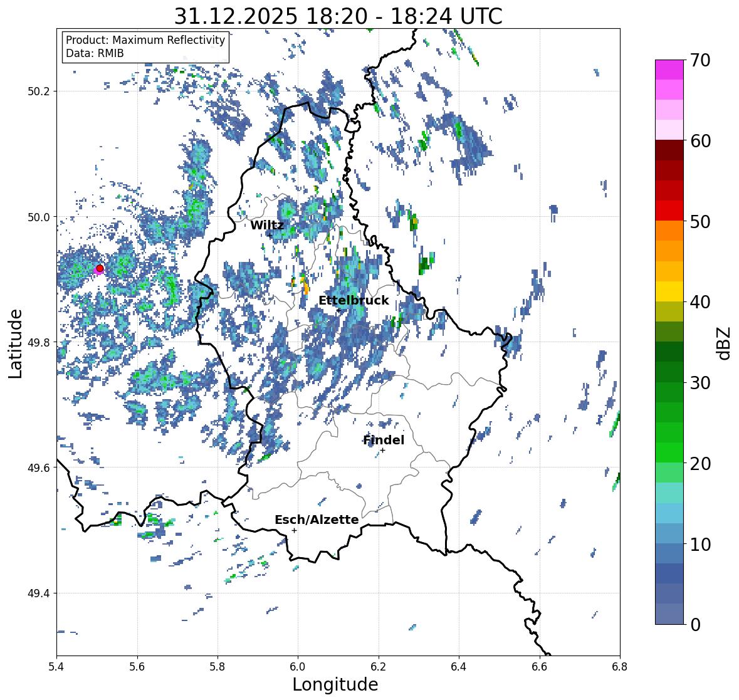Image resolution: width=739 pixels, height=700 pixels.
Task: Click the red dot marker on the map
Action: (x=100, y=268)
